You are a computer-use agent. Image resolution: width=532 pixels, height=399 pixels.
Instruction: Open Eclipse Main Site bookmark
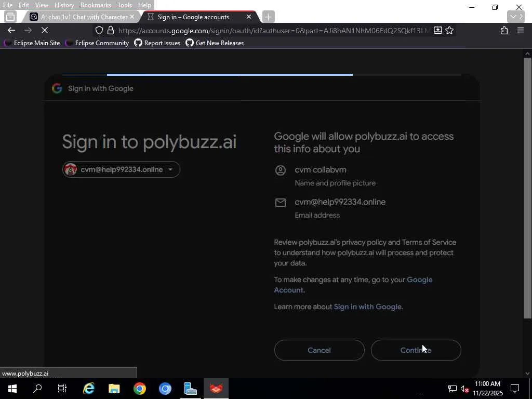(x=32, y=43)
